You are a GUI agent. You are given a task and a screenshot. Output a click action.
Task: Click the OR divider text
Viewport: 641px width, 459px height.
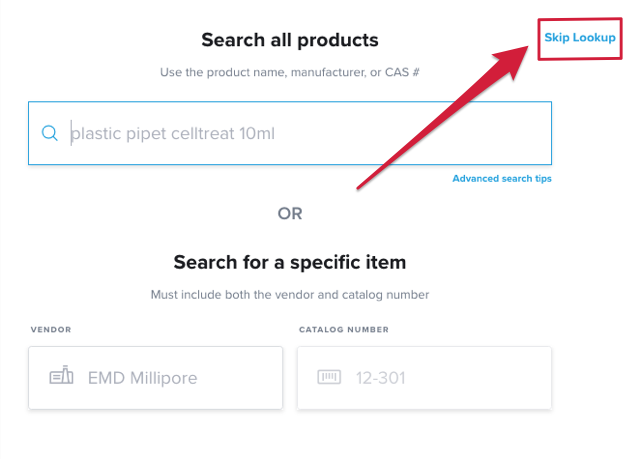tap(290, 213)
